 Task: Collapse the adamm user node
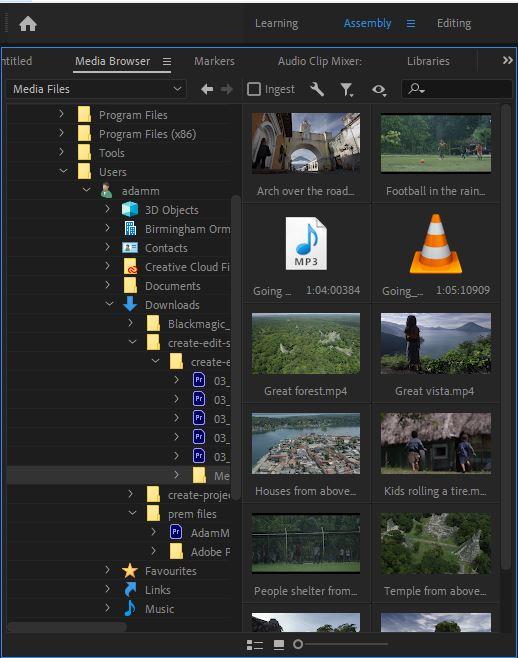(x=86, y=190)
